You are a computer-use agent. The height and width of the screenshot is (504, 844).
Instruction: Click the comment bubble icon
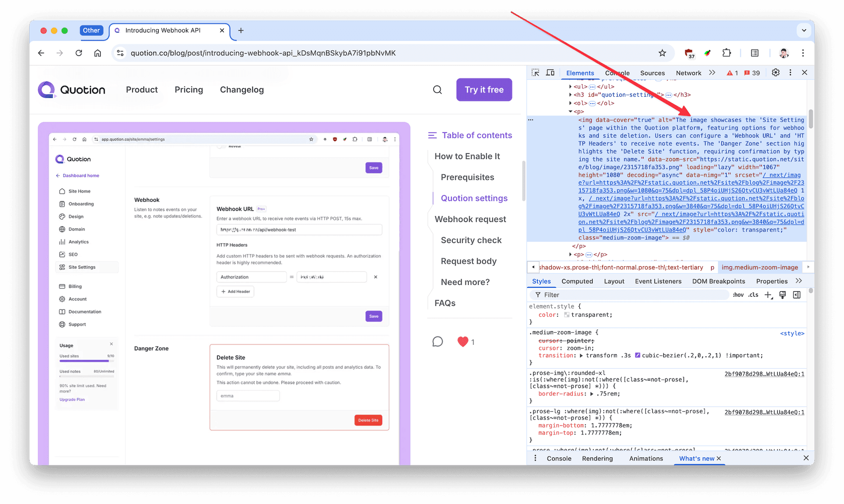tap(437, 342)
